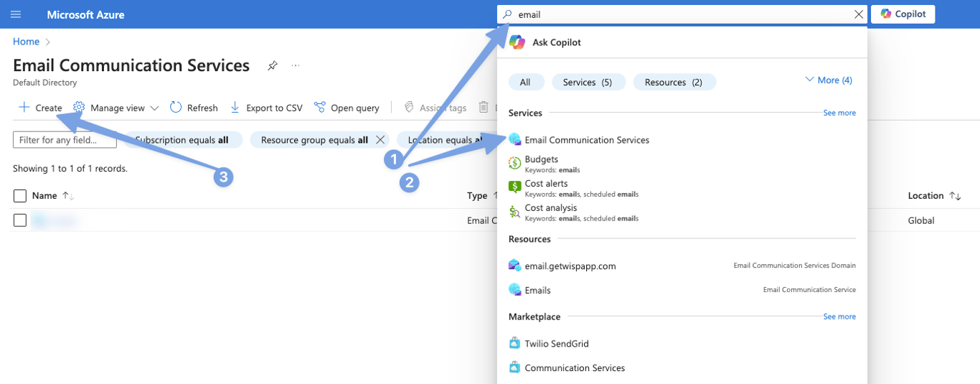The width and height of the screenshot is (980, 384).
Task: Select the All filter pill
Action: click(527, 82)
